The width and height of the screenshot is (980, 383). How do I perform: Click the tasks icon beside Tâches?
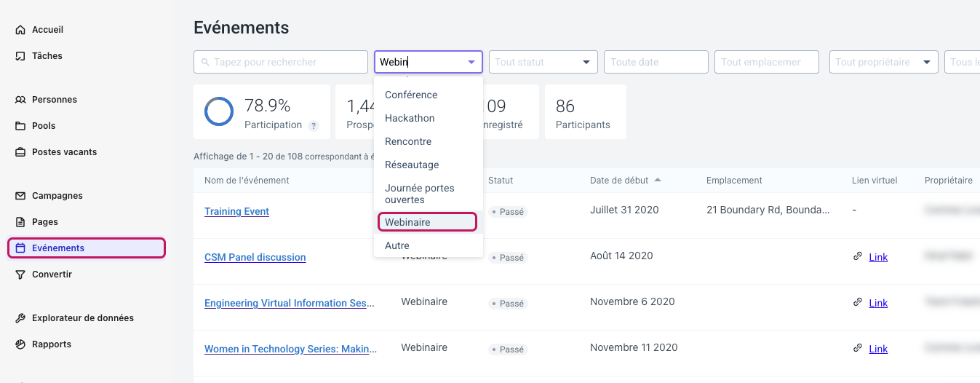[20, 56]
